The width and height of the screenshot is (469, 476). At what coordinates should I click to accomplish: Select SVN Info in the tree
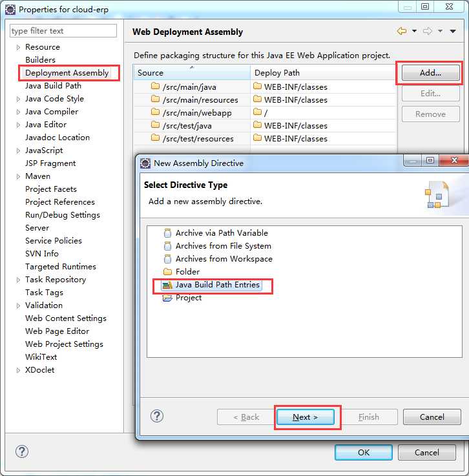42,253
